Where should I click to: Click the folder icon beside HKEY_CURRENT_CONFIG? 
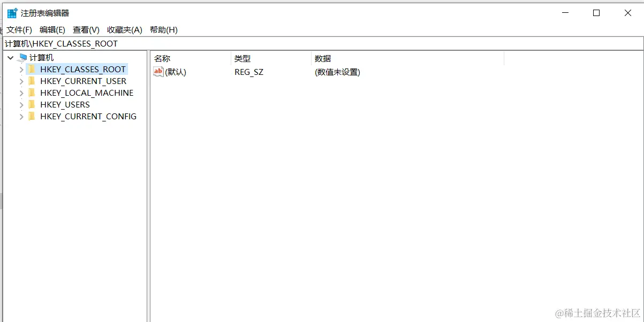[32, 116]
